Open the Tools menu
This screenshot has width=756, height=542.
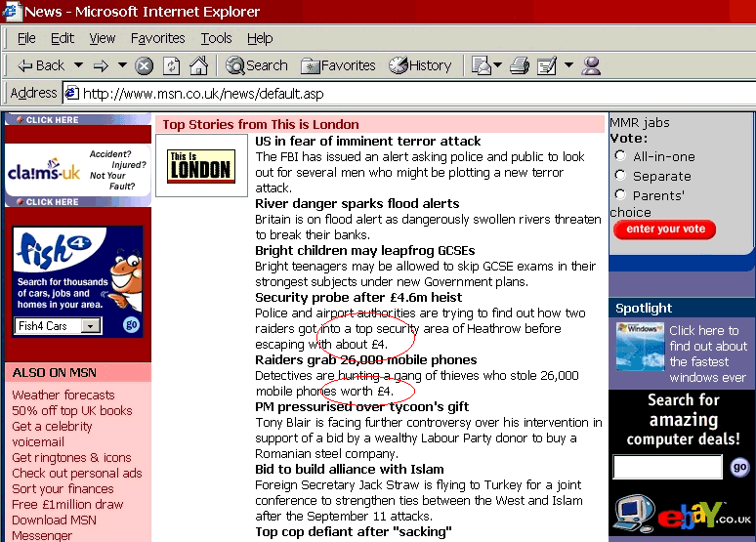click(x=216, y=38)
